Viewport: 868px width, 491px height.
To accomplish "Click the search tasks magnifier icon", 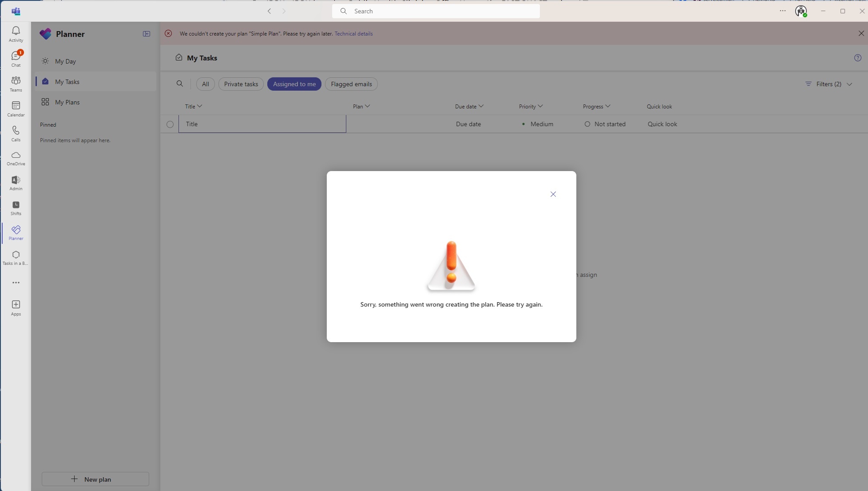I will click(180, 84).
